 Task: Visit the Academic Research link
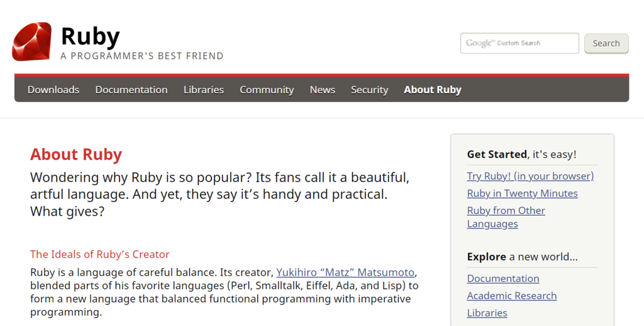pos(511,296)
